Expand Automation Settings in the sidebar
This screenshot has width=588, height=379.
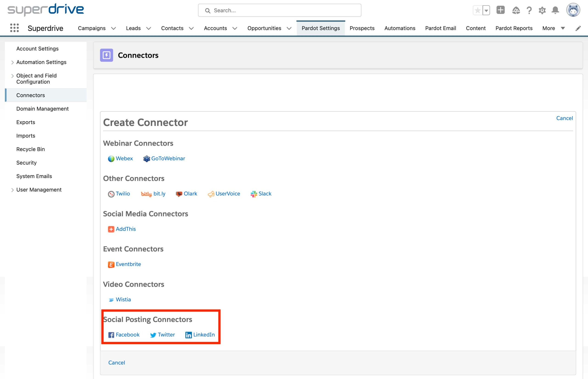tap(12, 62)
